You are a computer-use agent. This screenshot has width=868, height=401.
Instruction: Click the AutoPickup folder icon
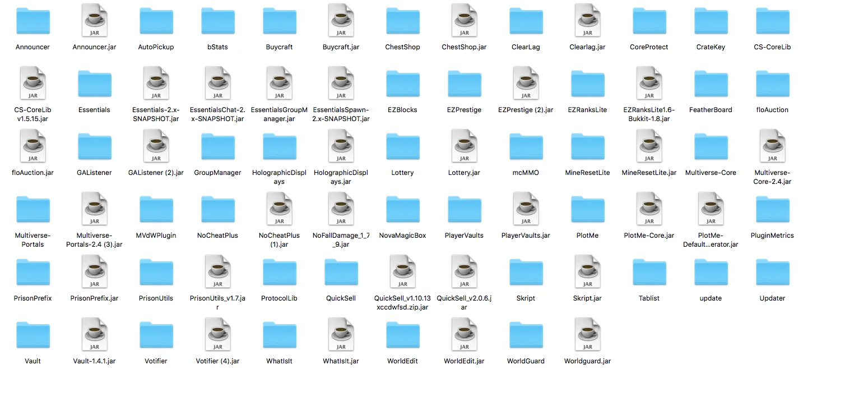pos(156,21)
